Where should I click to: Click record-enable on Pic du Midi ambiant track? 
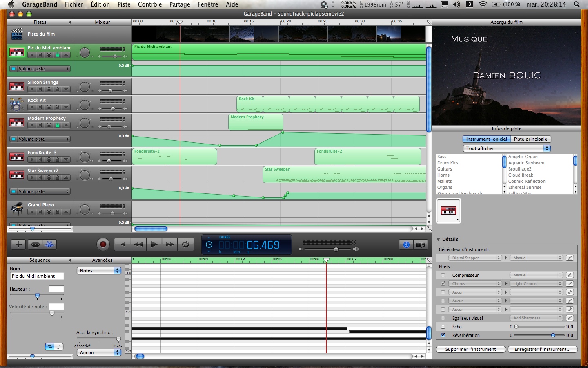[31, 55]
